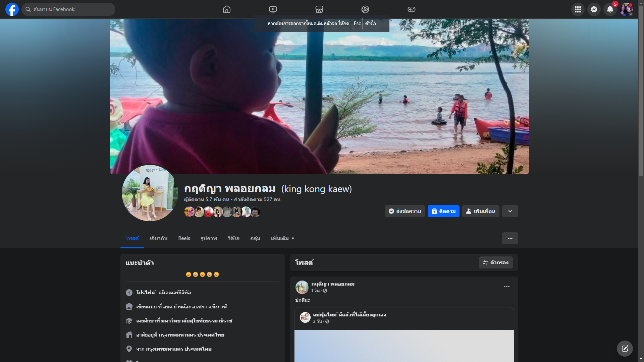The width and height of the screenshot is (644, 362).
Task: Open the notifications bell
Action: [x=610, y=9]
